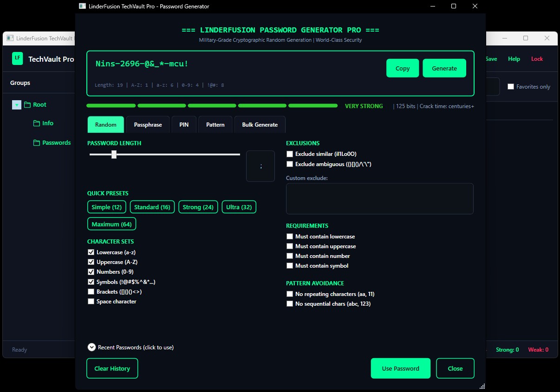The image size is (560, 392).
Task: Select the Root folder icon in Groups tree
Action: tap(28, 104)
